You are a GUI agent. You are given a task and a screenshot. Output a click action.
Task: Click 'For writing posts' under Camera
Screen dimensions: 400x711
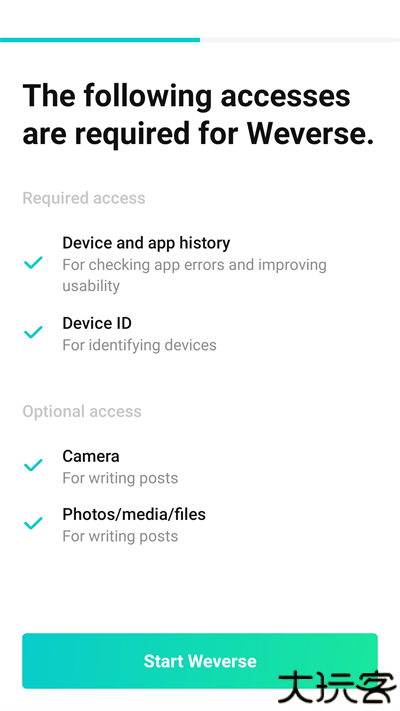pyautogui.click(x=120, y=478)
